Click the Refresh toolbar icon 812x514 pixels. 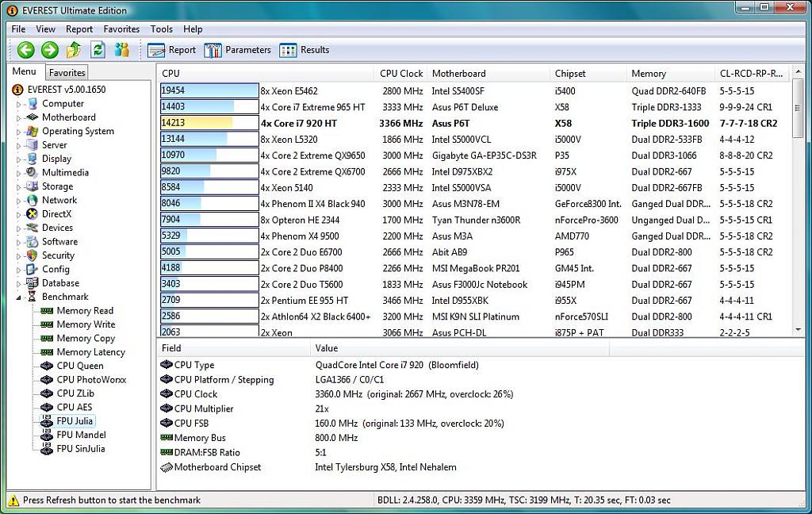click(x=98, y=50)
